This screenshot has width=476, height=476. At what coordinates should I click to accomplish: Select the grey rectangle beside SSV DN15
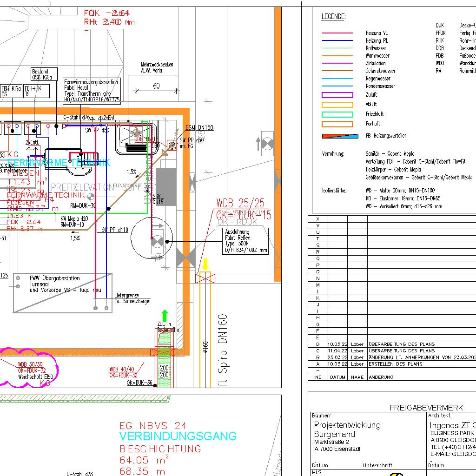(x=166, y=187)
